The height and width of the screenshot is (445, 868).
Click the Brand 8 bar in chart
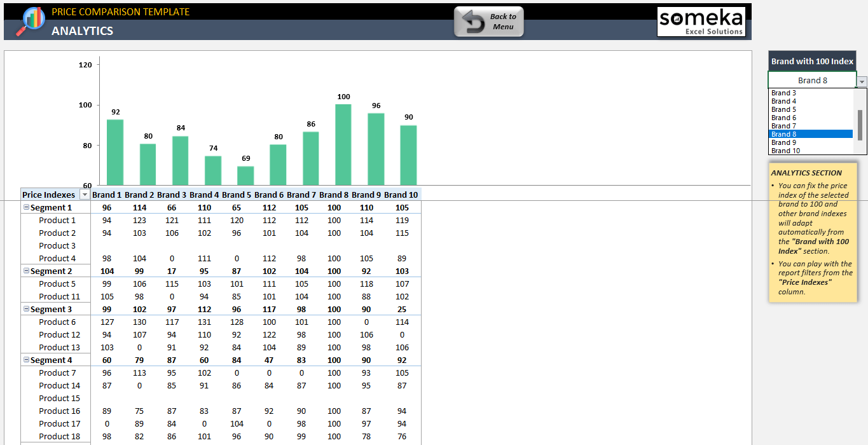343,145
